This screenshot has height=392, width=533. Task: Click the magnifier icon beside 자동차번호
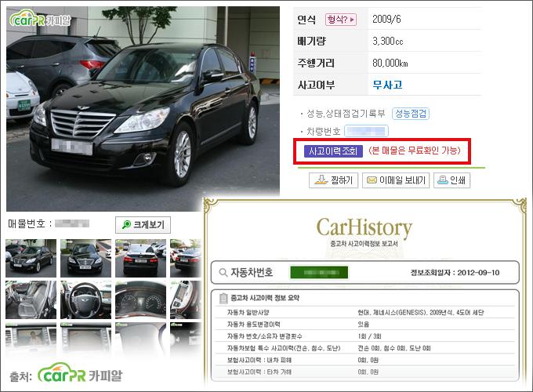point(223,273)
